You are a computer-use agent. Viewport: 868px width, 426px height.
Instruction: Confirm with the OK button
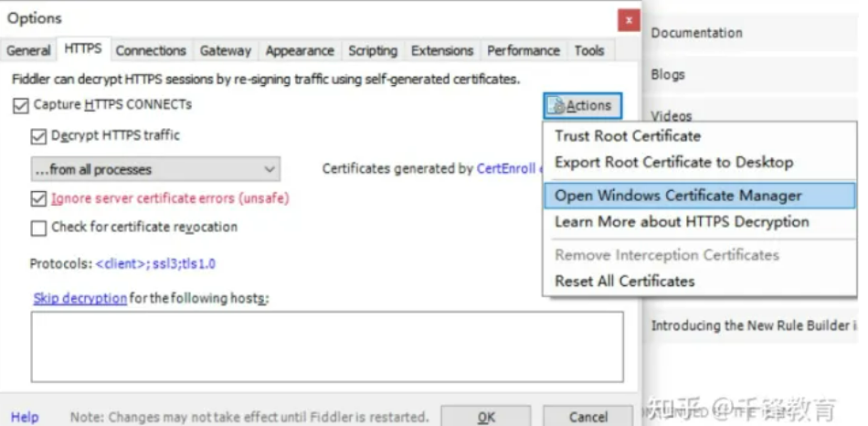(x=486, y=417)
